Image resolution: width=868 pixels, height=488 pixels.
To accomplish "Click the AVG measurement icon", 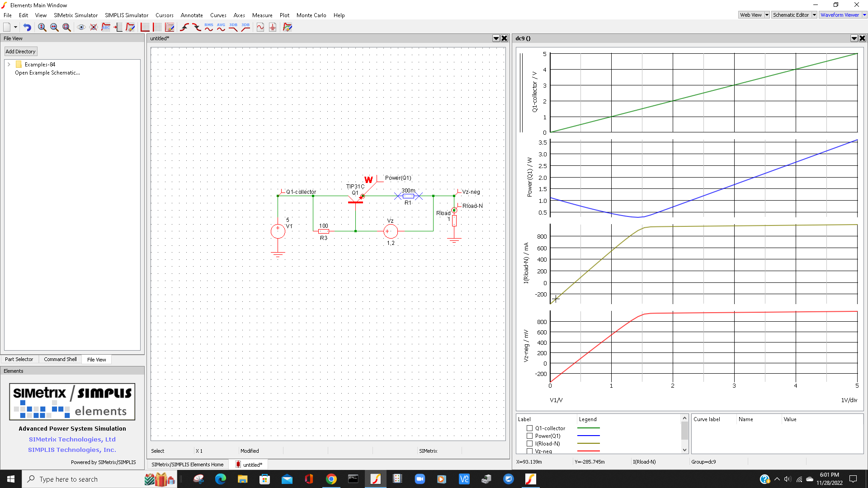I will (221, 27).
